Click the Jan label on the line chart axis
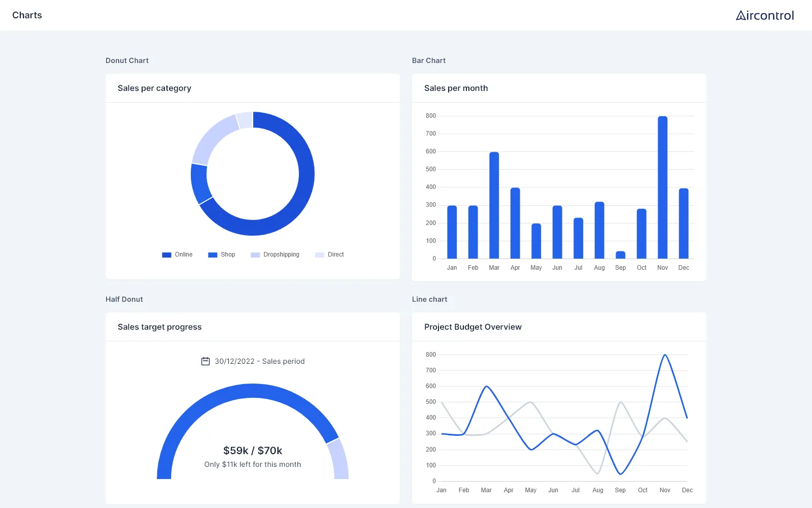812x508 pixels. pyautogui.click(x=442, y=490)
